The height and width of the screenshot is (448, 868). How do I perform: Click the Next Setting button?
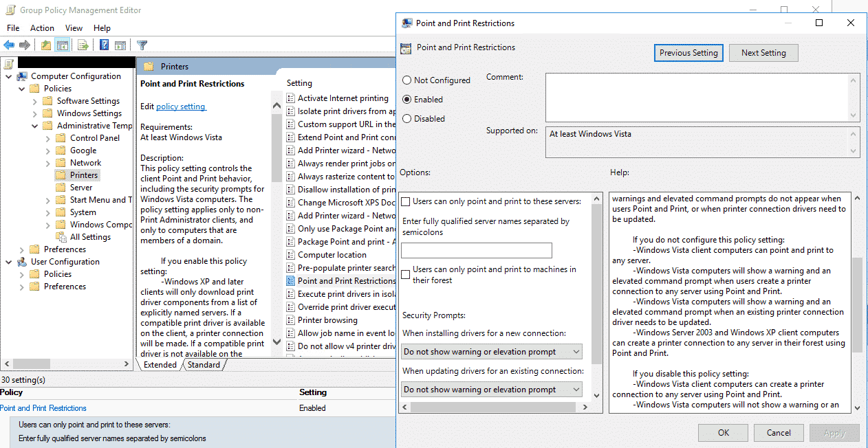[763, 53]
